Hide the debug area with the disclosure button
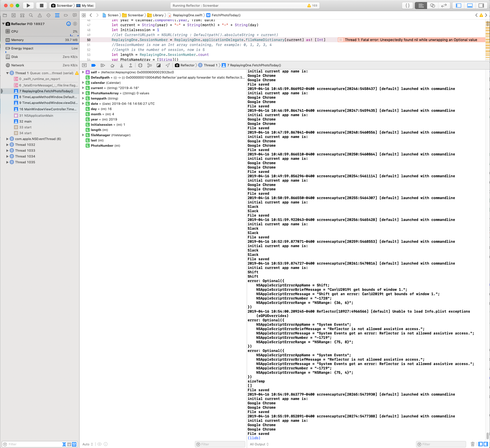Viewport: 490px width, 448px height. click(x=84, y=65)
